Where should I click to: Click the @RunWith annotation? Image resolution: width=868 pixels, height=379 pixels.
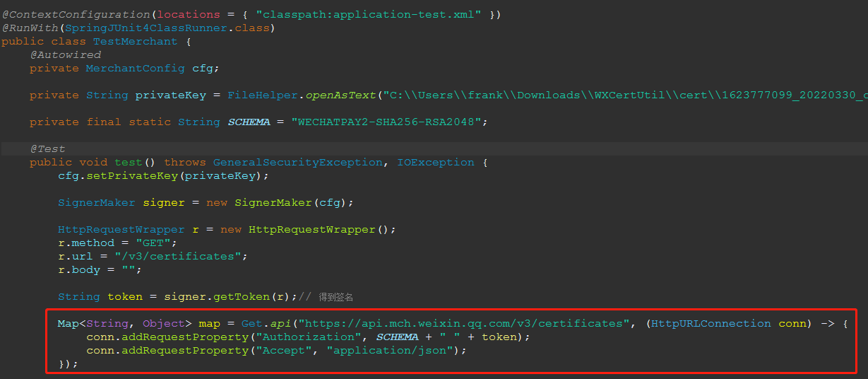(30, 28)
